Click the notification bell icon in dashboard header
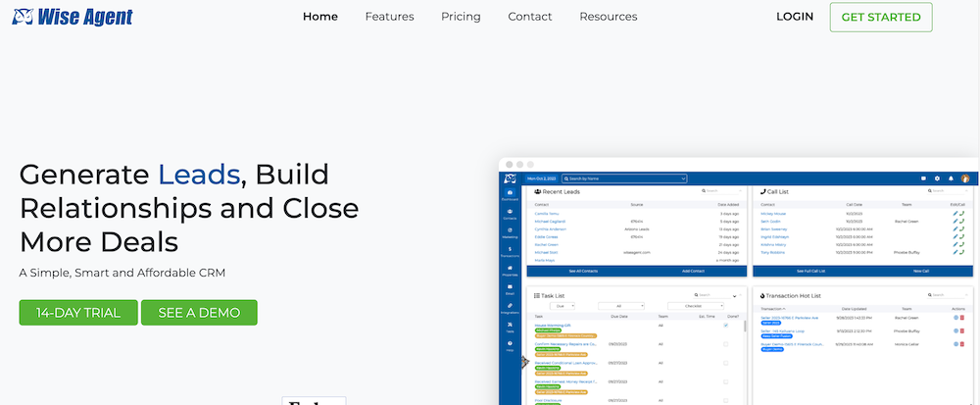 click(951, 178)
